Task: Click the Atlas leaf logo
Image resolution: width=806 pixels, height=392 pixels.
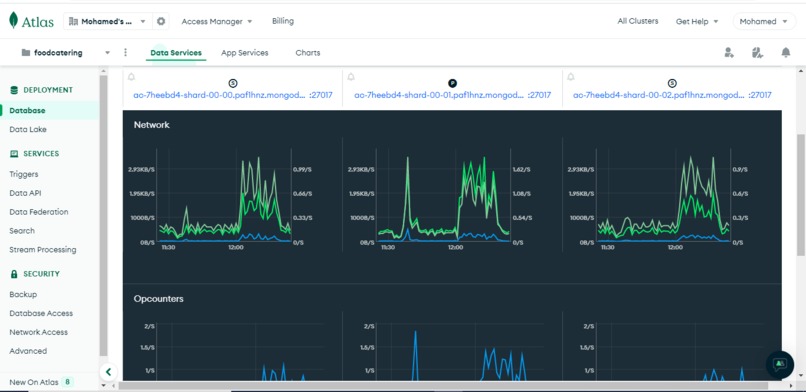Action: pos(14,21)
